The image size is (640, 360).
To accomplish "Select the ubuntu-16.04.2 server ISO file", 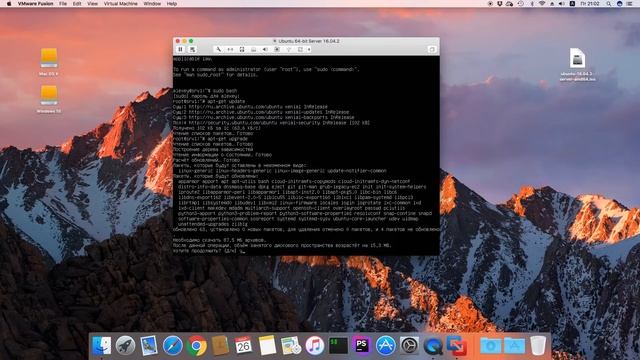I will pos(578,64).
